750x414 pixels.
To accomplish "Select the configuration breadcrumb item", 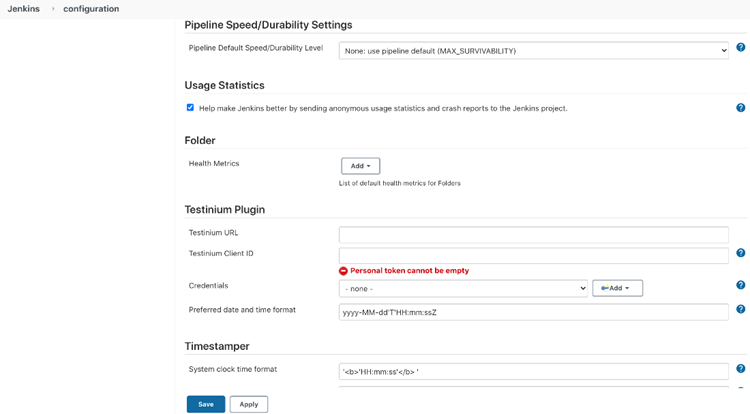I will click(x=91, y=9).
